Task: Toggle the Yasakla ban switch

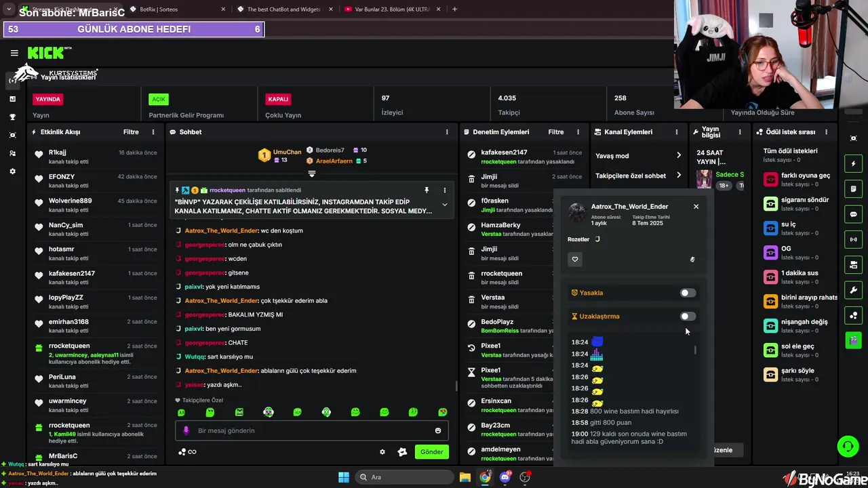Action: pos(688,293)
